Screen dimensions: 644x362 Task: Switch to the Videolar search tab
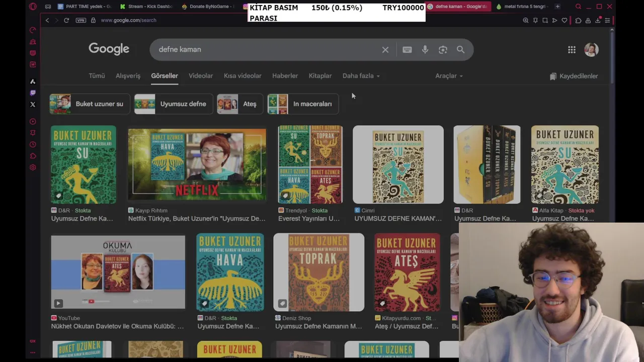click(x=201, y=76)
